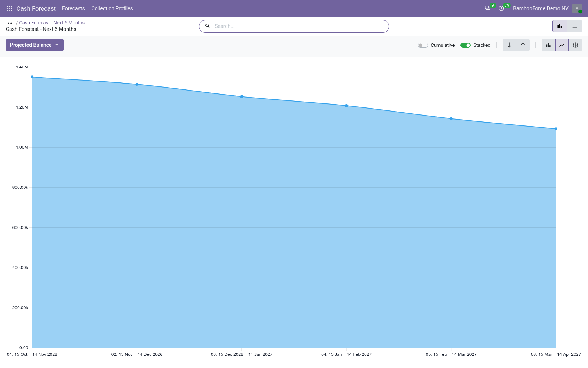Click the Stacked label text

coord(482,45)
